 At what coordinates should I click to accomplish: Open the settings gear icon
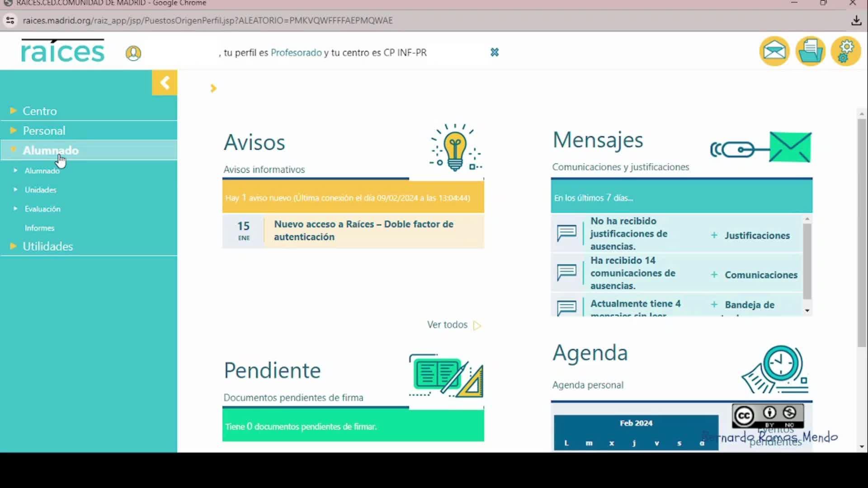(845, 51)
